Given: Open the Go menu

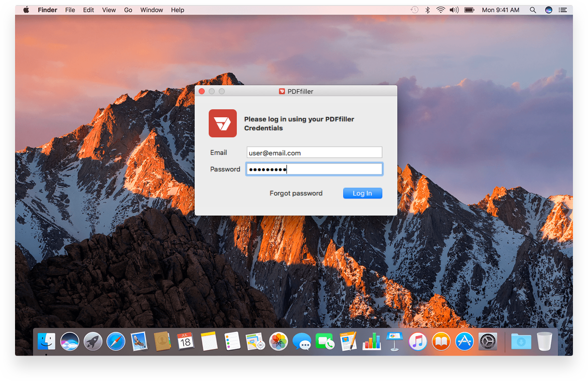Looking at the screenshot, I should point(128,10).
